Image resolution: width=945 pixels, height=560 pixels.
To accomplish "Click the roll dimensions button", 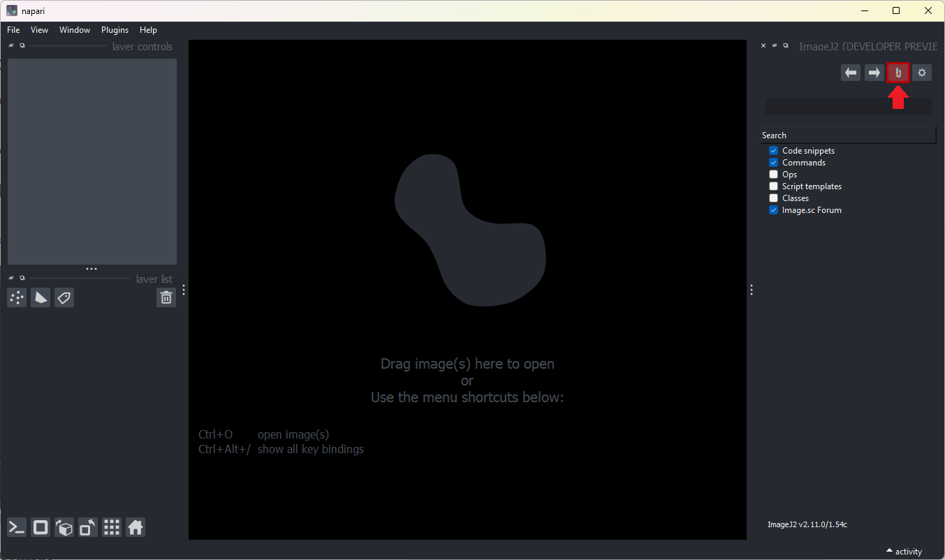I will tap(64, 527).
